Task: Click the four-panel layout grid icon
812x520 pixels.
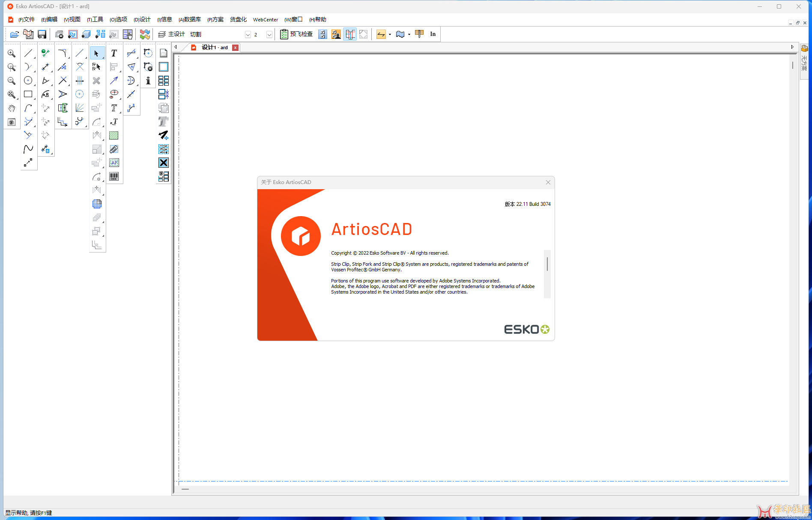Action: pyautogui.click(x=164, y=80)
